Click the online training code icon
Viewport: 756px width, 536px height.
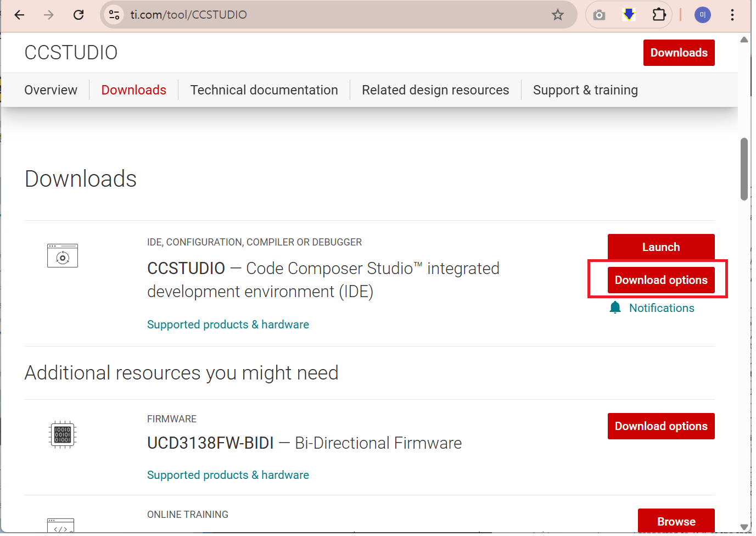pyautogui.click(x=61, y=526)
